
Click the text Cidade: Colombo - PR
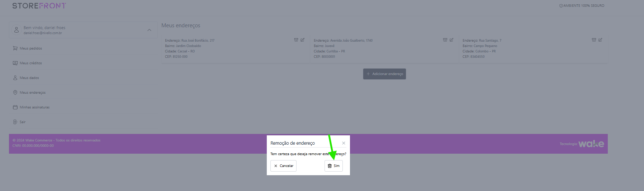pos(479,51)
